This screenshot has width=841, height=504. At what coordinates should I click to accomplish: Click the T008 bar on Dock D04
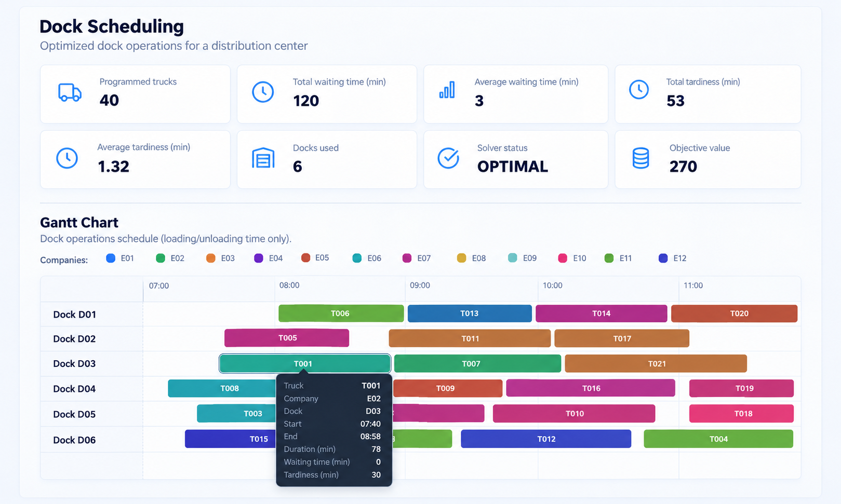[x=222, y=388]
